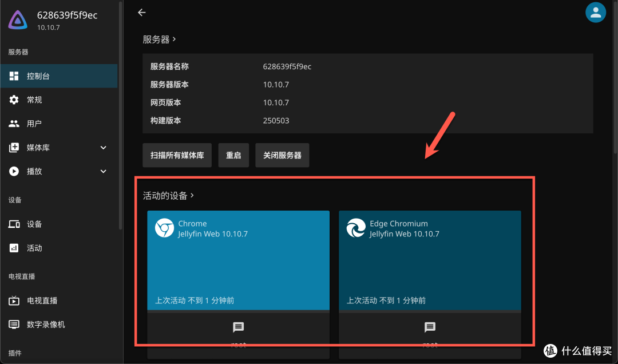
Task: Click the Chrome browser icon on device card
Action: coord(164,228)
